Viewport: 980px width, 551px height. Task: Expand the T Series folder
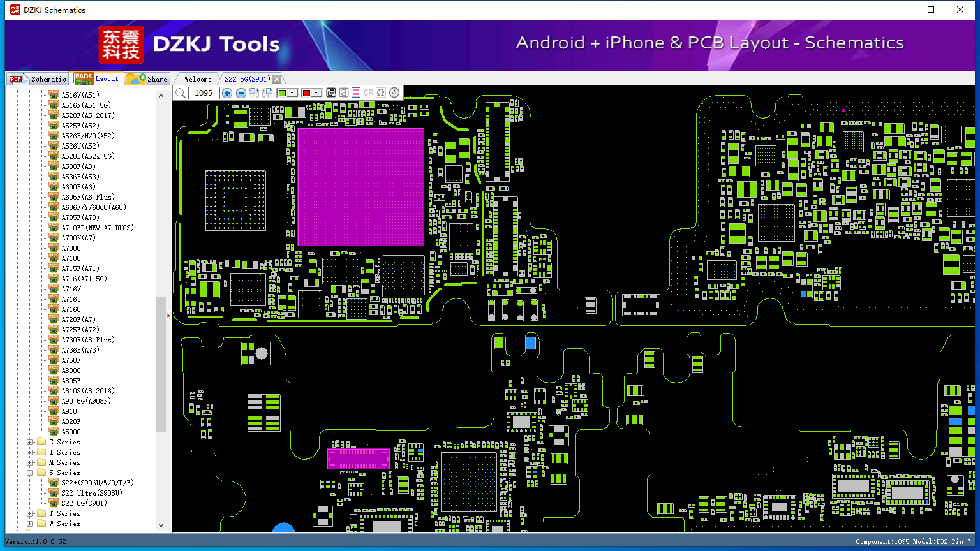tap(30, 513)
